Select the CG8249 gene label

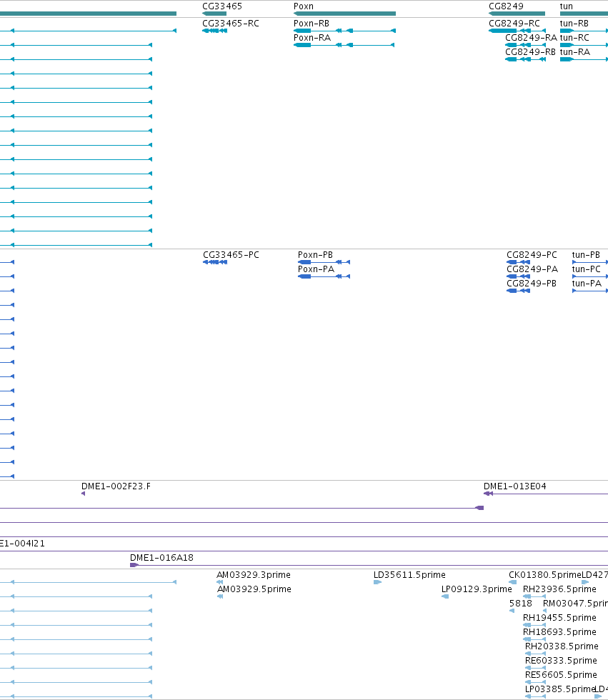(507, 6)
